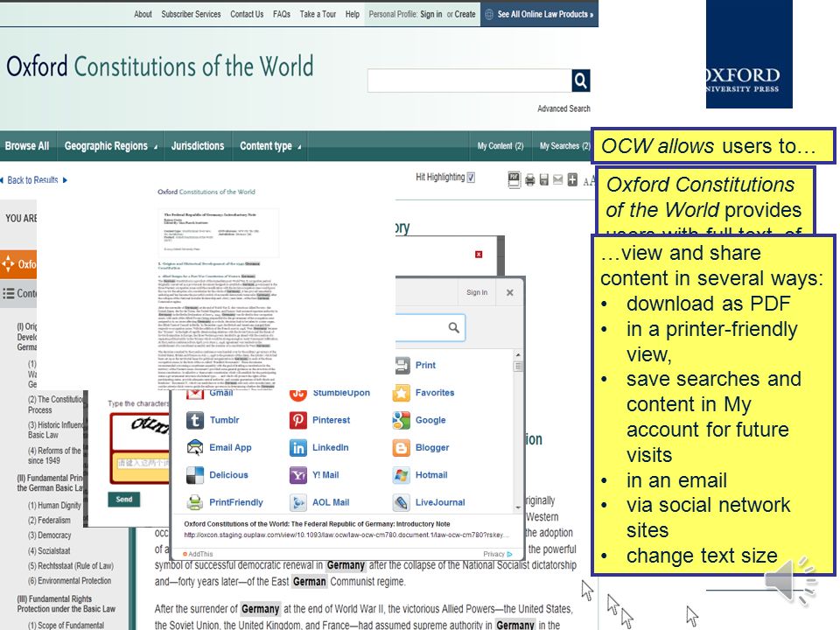Click Sign In in share popup
The width and height of the screenshot is (840, 630).
[x=477, y=292]
